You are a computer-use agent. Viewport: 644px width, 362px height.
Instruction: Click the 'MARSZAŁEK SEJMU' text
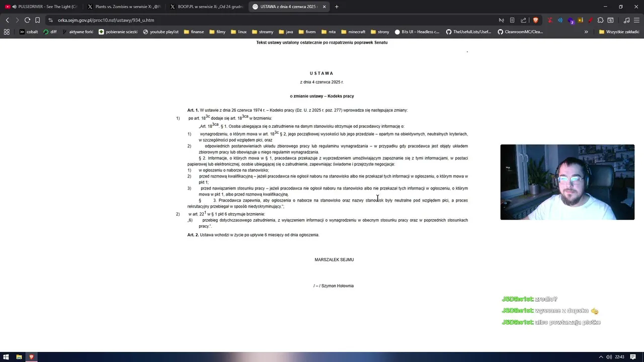(334, 260)
